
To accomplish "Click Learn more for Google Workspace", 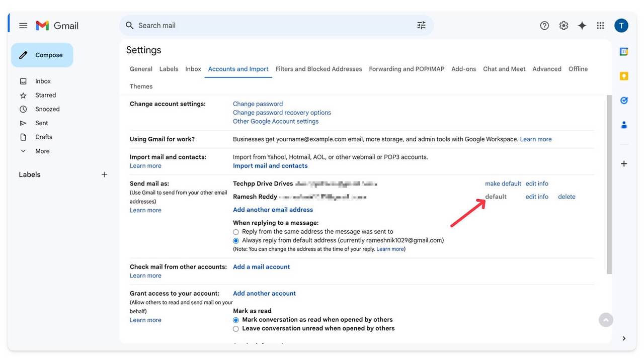I will [536, 139].
